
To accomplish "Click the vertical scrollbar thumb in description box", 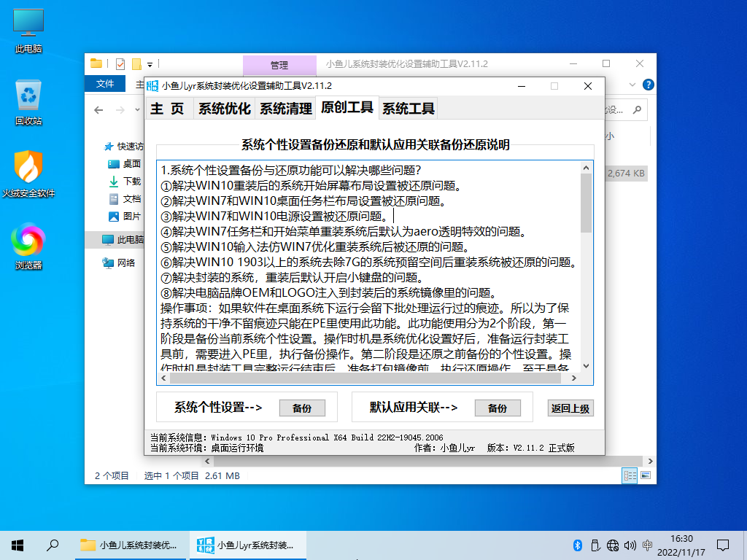I will coord(587,203).
